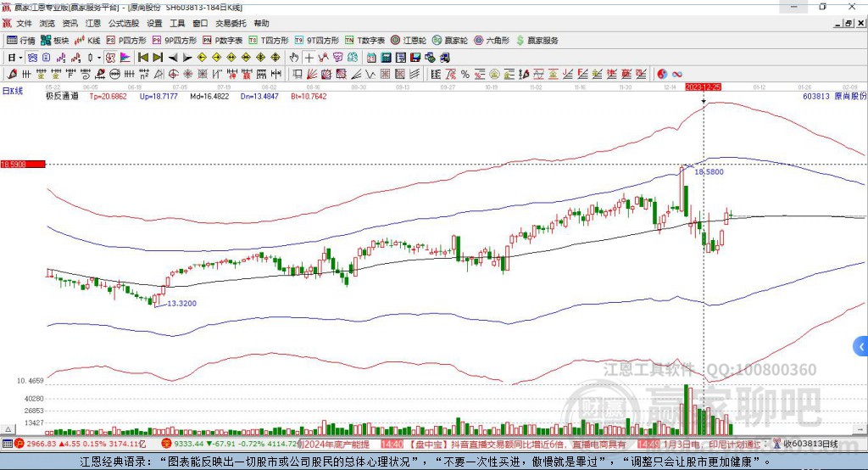868x470 pixels.
Task: Click the colorful triangle flag icon
Action: pyautogui.click(x=125, y=58)
